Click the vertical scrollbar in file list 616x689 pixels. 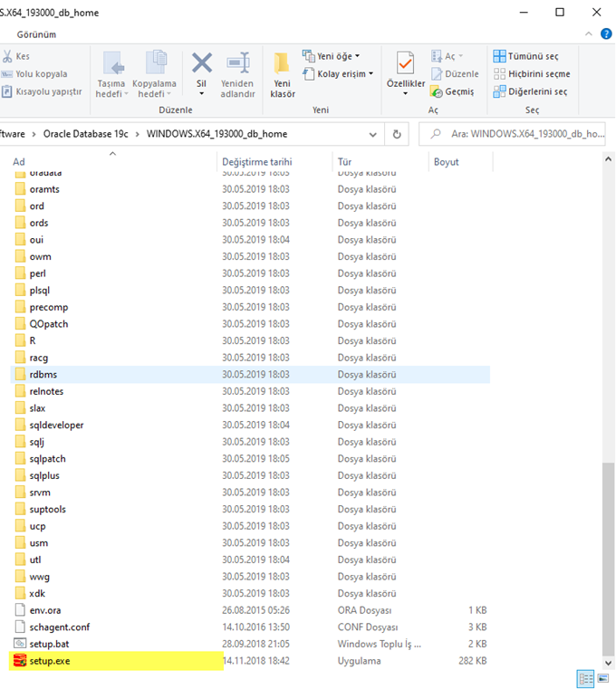pyautogui.click(x=609, y=543)
